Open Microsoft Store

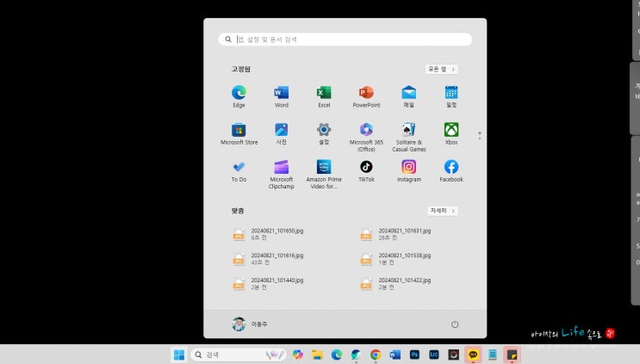(x=239, y=133)
